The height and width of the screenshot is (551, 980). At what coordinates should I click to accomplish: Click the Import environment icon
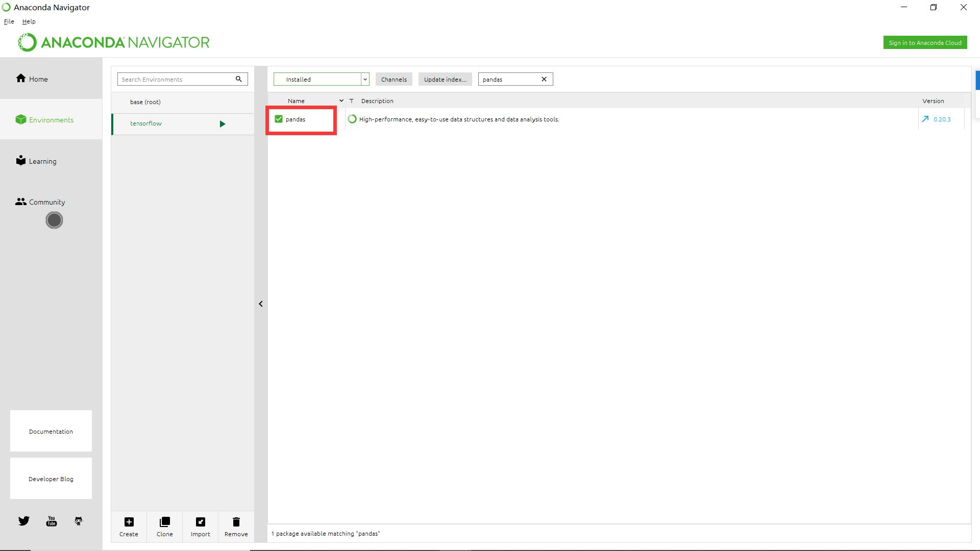[x=200, y=522]
